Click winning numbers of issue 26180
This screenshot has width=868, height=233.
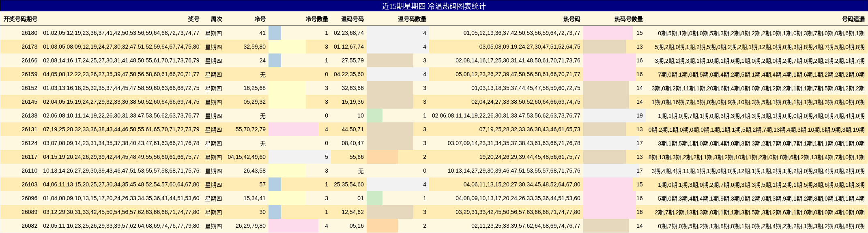pyautogui.click(x=121, y=33)
